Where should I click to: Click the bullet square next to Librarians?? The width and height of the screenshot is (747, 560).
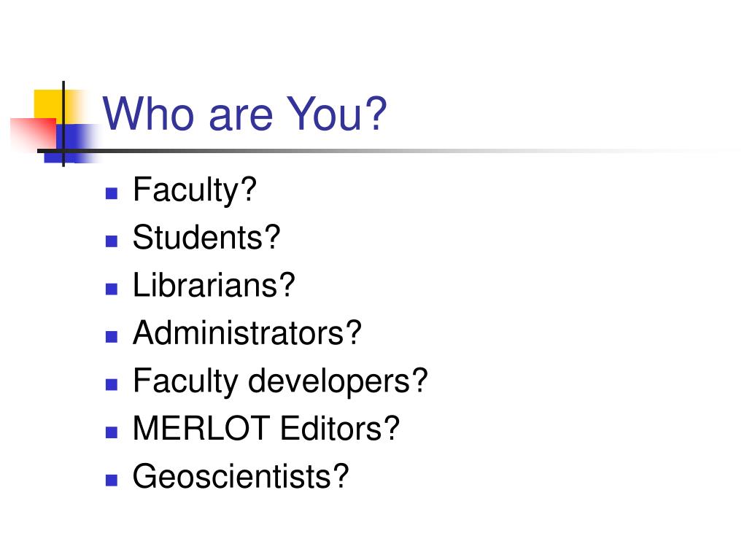point(112,289)
